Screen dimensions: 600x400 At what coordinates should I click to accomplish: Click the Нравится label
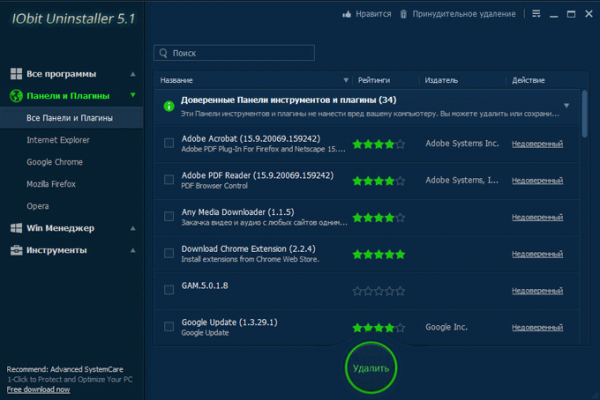pos(373,14)
